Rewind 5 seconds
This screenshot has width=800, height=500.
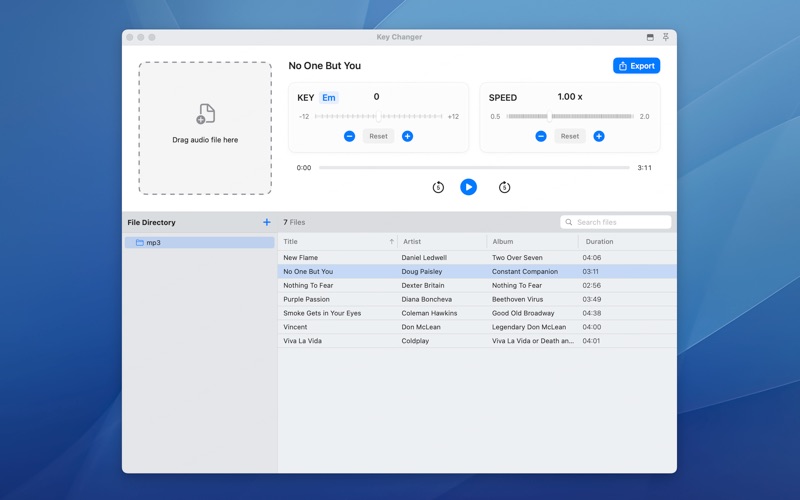click(438, 187)
